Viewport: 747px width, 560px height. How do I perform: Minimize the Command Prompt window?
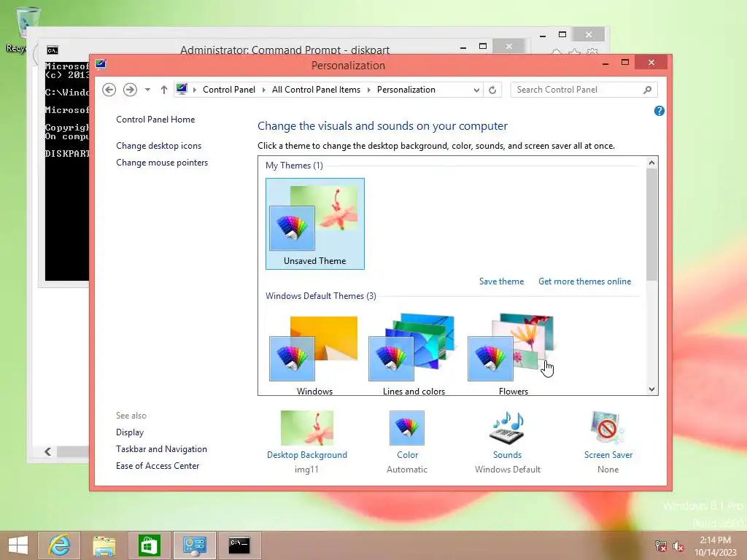coord(463,47)
